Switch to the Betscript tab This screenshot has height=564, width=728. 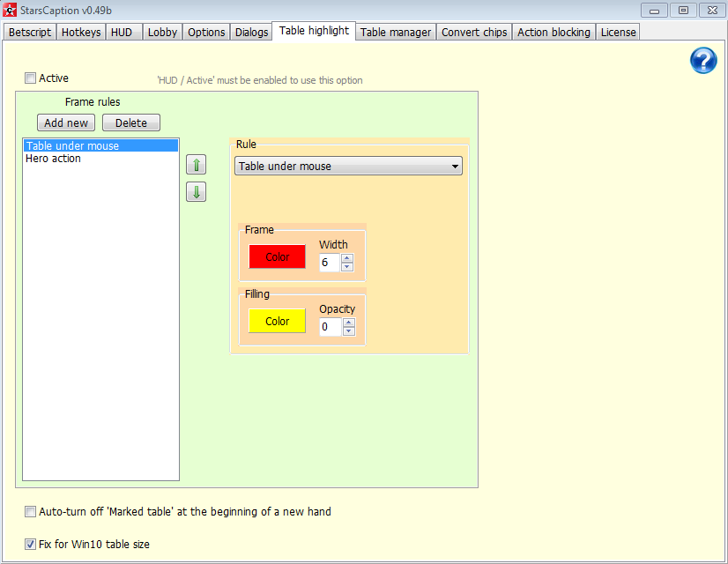(30, 32)
